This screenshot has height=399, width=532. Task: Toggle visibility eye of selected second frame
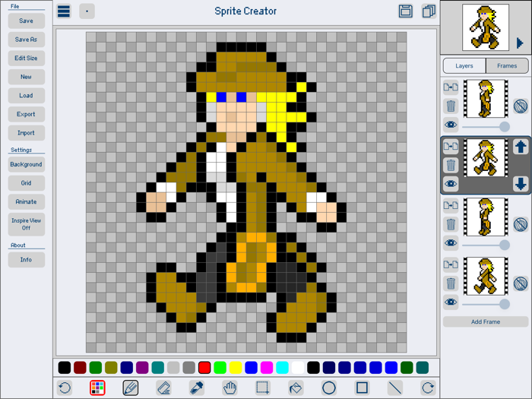pyautogui.click(x=451, y=184)
